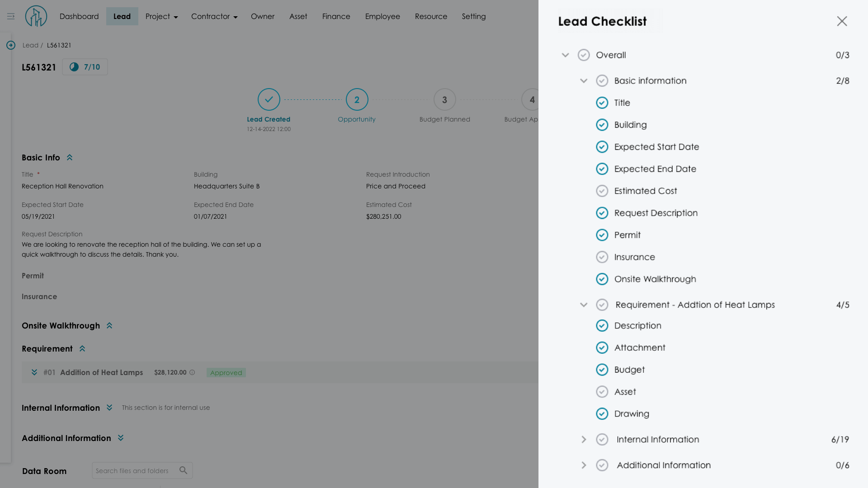The image size is (868, 488).
Task: Expand Additional Information double chevron in page
Action: (121, 438)
